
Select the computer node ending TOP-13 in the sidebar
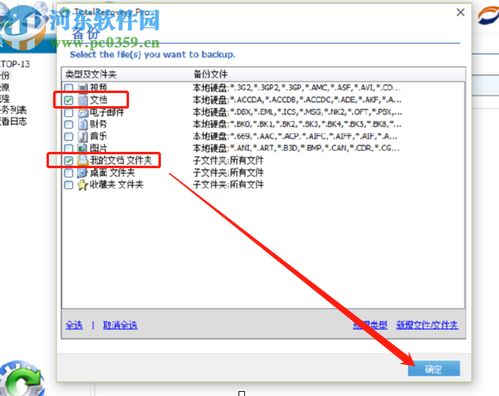point(15,64)
